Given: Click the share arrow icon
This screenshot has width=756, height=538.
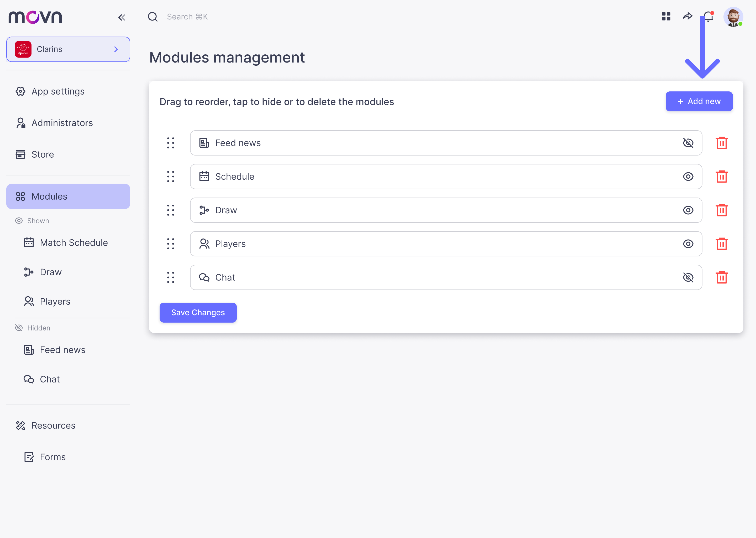Looking at the screenshot, I should click(x=687, y=17).
